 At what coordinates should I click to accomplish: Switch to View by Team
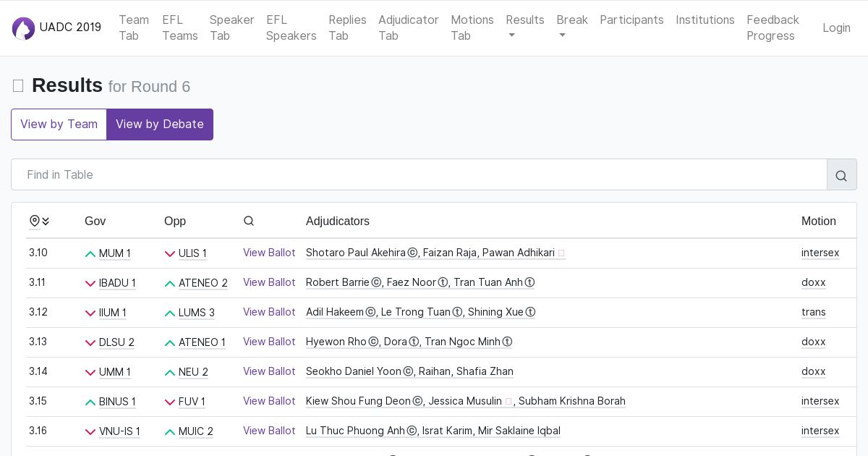(59, 124)
